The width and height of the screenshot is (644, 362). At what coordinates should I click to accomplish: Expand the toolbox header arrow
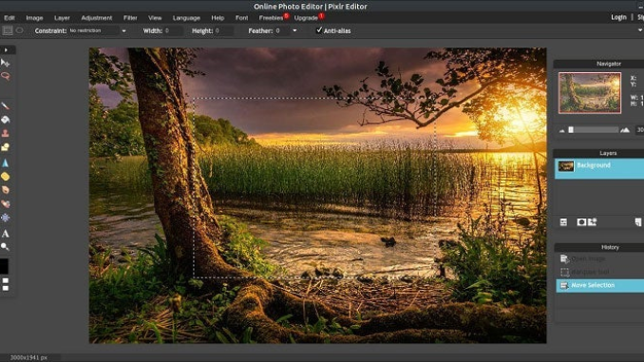click(6, 50)
